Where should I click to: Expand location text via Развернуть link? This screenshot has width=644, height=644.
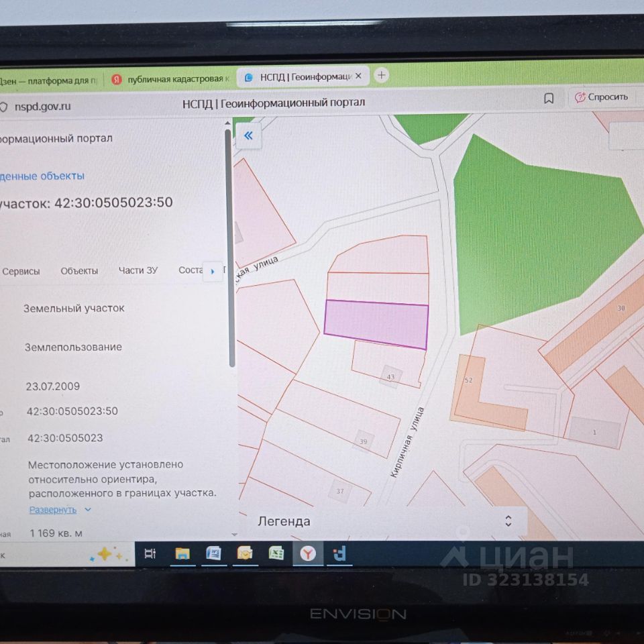pos(52,510)
